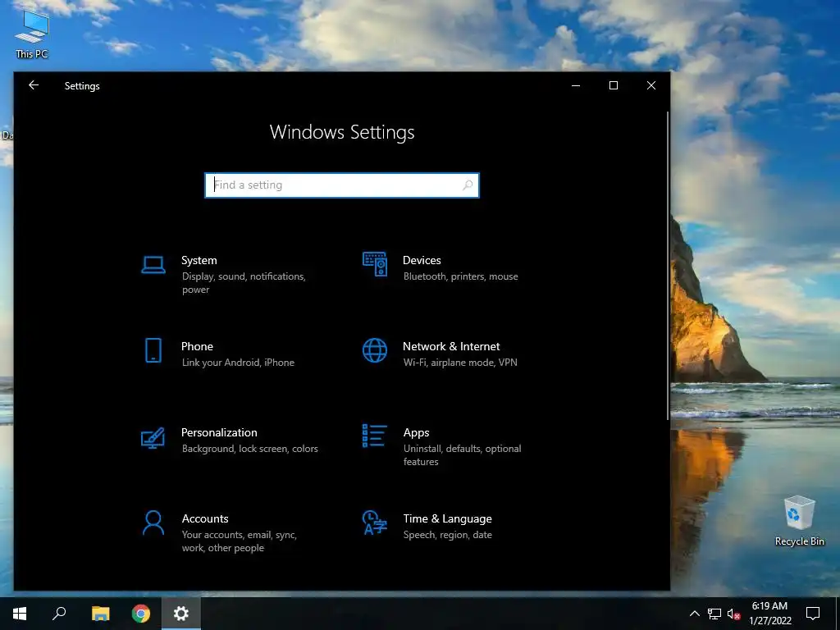The image size is (840, 630).
Task: Open taskbar search magnifier
Action: coord(59,614)
